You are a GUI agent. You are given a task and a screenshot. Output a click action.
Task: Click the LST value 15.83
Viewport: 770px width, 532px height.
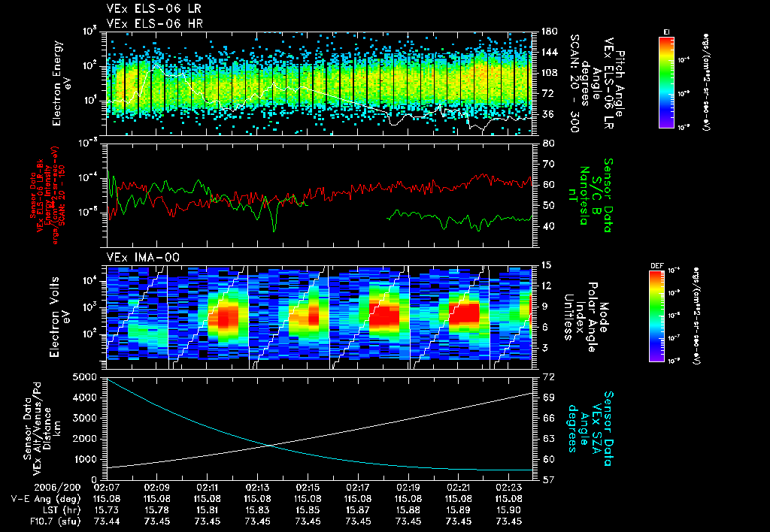tap(257, 510)
